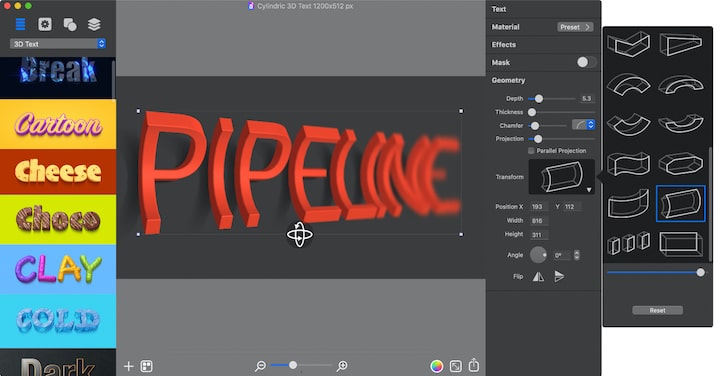Open the 3D Text category dropdown
The width and height of the screenshot is (720, 376).
click(x=58, y=44)
